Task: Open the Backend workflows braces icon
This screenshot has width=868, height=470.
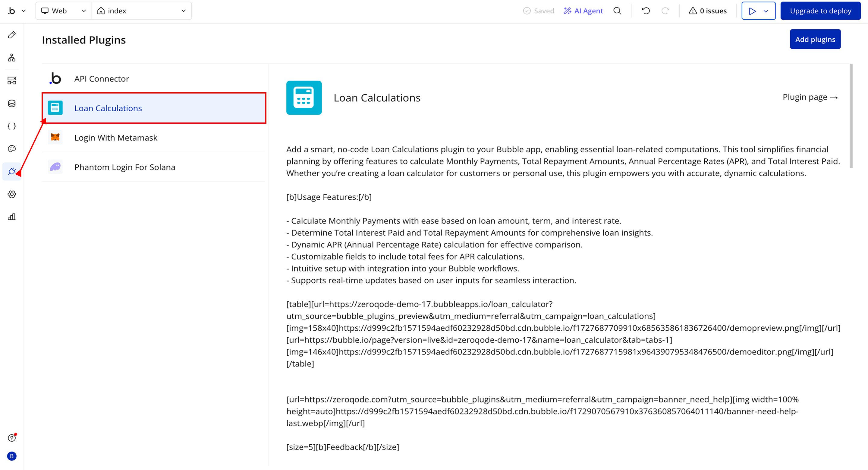Action: tap(12, 126)
